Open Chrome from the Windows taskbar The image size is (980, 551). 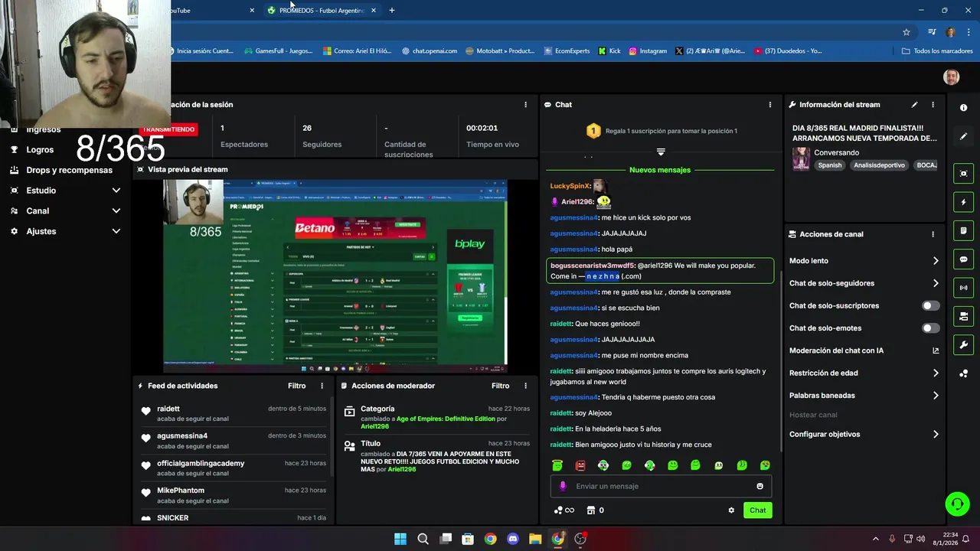(490, 539)
